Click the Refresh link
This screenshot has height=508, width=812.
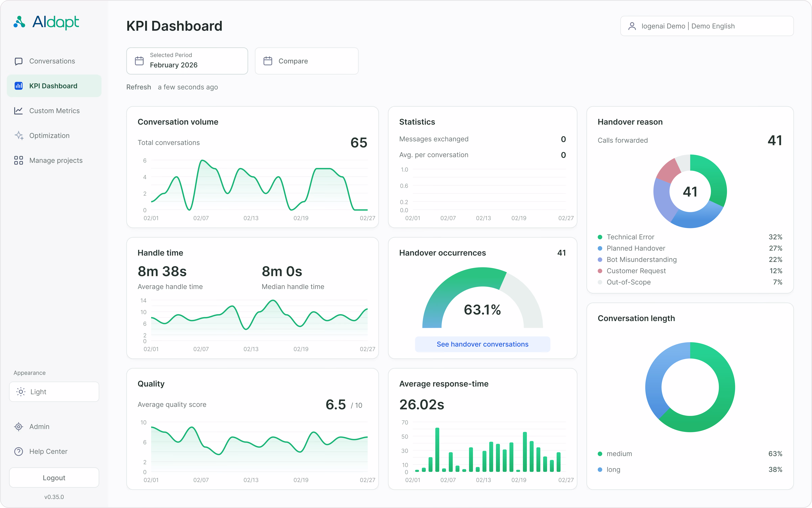(x=139, y=87)
